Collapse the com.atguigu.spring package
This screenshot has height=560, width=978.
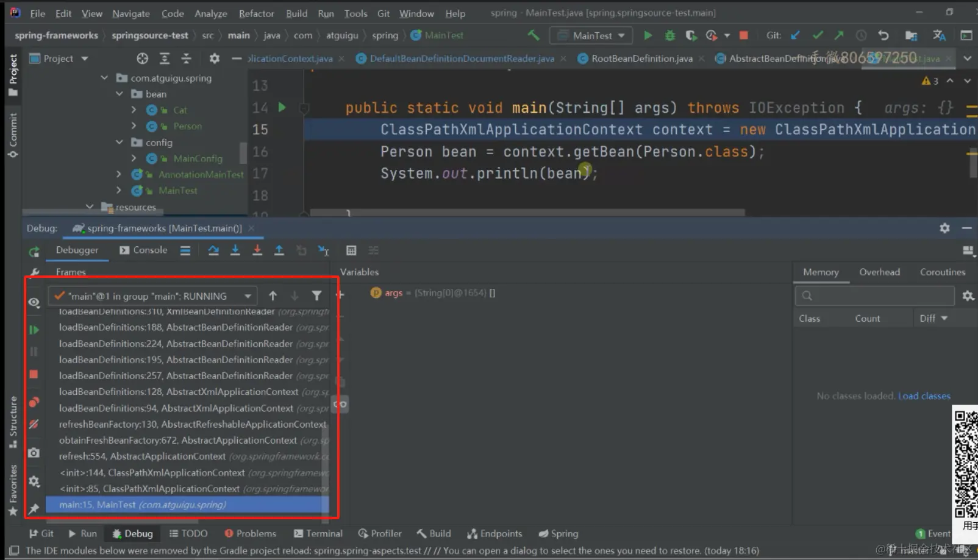pyautogui.click(x=104, y=78)
